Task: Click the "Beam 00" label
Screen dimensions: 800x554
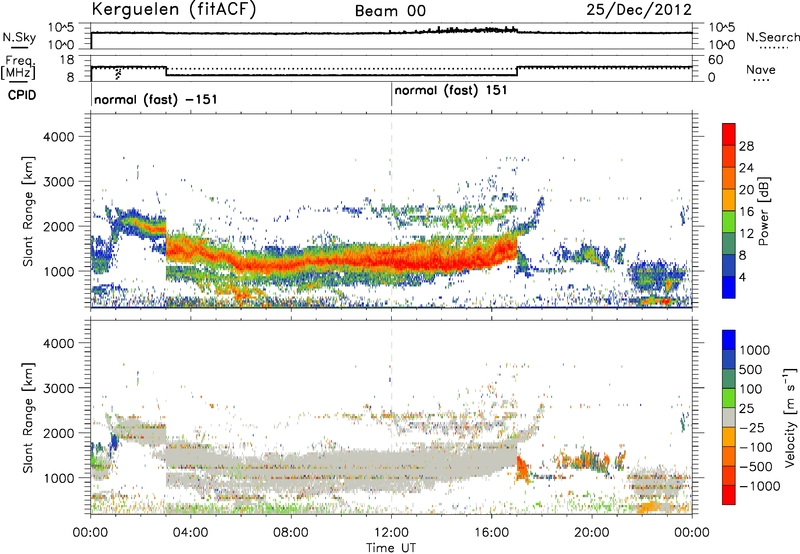Action: pos(390,11)
